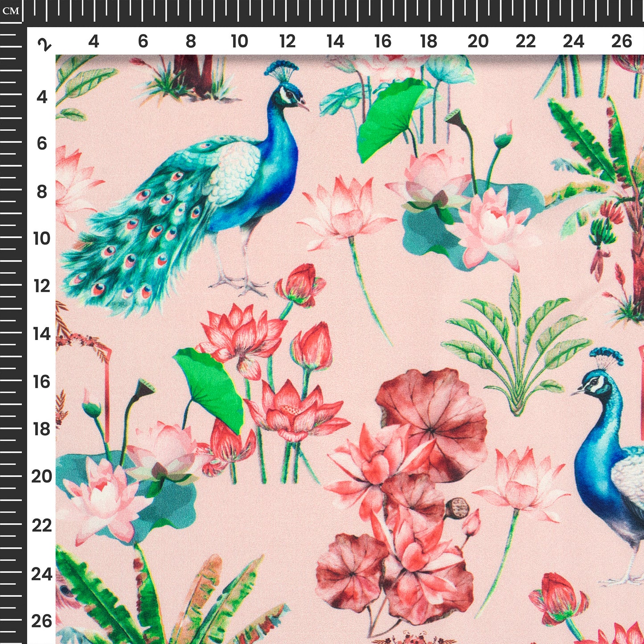
Task: Select number 12 on the vertical ruler
Action: pyautogui.click(x=42, y=286)
